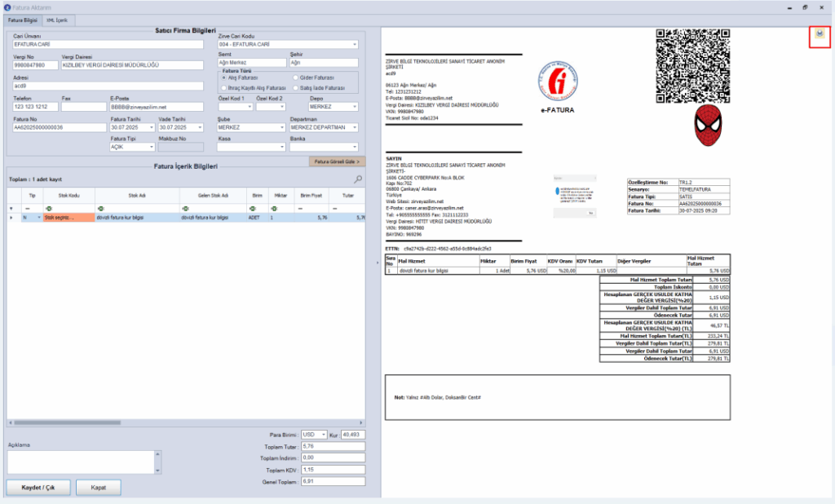The height and width of the screenshot is (504, 835).
Task: Expand the Fatura Tipi AÇIK dropdown
Action: point(151,147)
